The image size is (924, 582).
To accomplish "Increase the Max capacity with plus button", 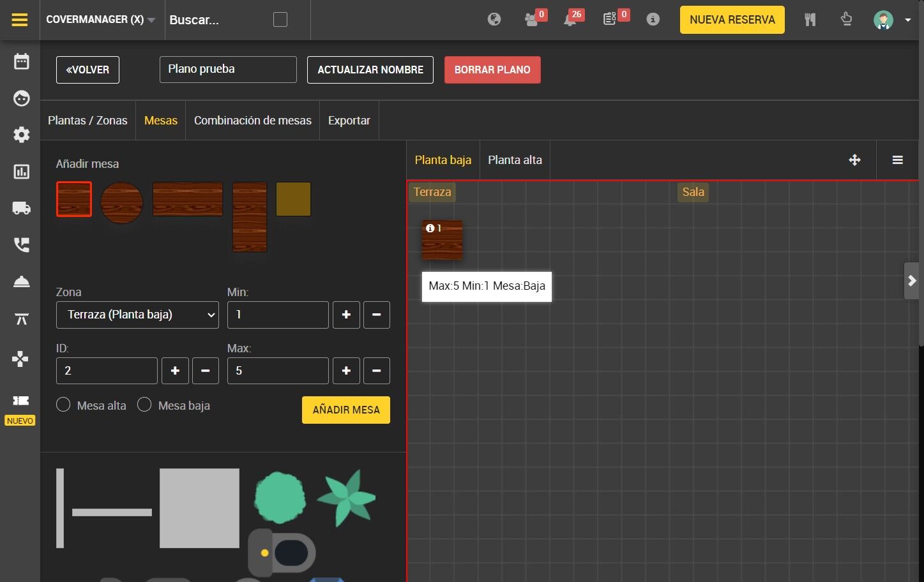I will pyautogui.click(x=346, y=371).
